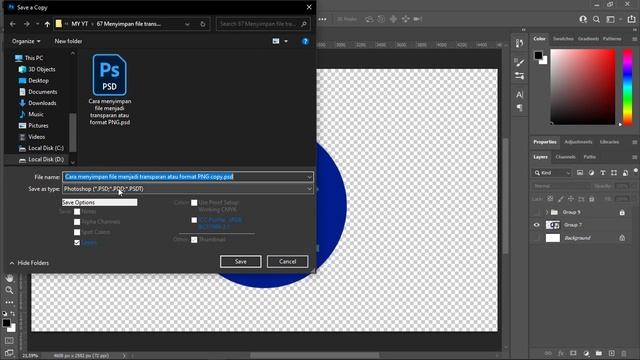Switch to the Libraries tab

click(x=609, y=142)
